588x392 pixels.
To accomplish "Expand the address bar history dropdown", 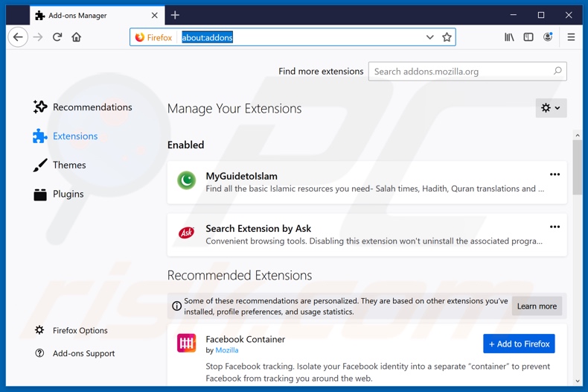I will click(429, 37).
